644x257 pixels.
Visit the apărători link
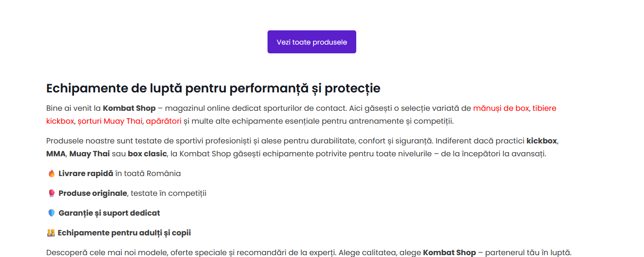pyautogui.click(x=164, y=121)
